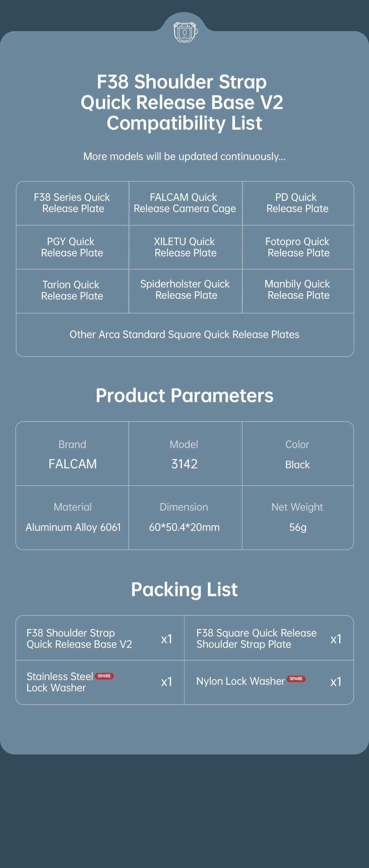Screen dimensions: 369x868
Task: Click the Tarion Quick Release Plate entry
Action: coord(72,290)
